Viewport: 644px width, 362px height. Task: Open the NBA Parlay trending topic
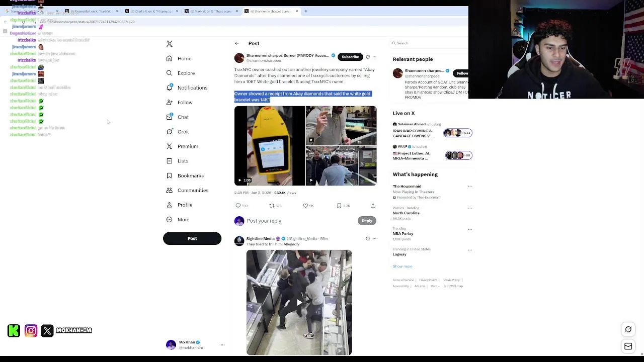click(403, 234)
